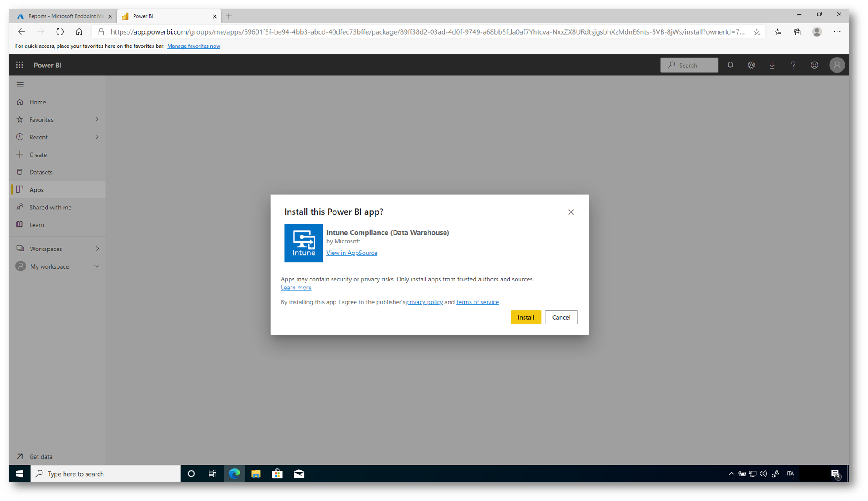Open the Power BI settings gear

click(x=751, y=65)
